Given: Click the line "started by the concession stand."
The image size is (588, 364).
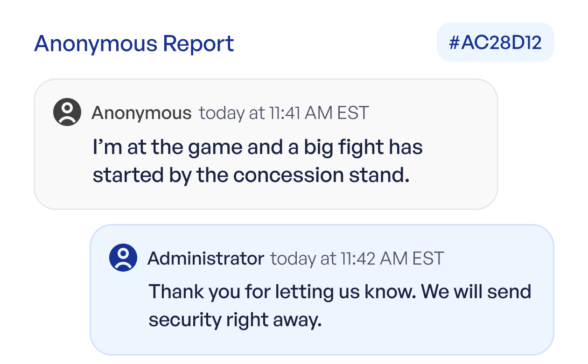Looking at the screenshot, I should [x=251, y=175].
